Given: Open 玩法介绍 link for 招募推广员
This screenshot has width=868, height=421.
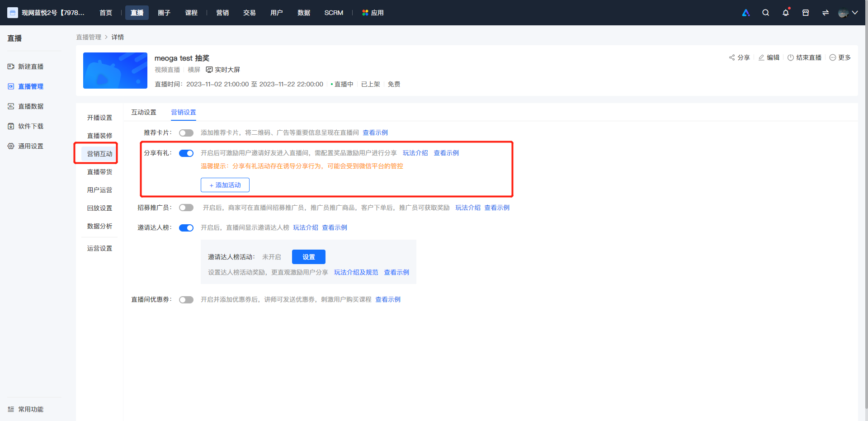Looking at the screenshot, I should pos(468,208).
